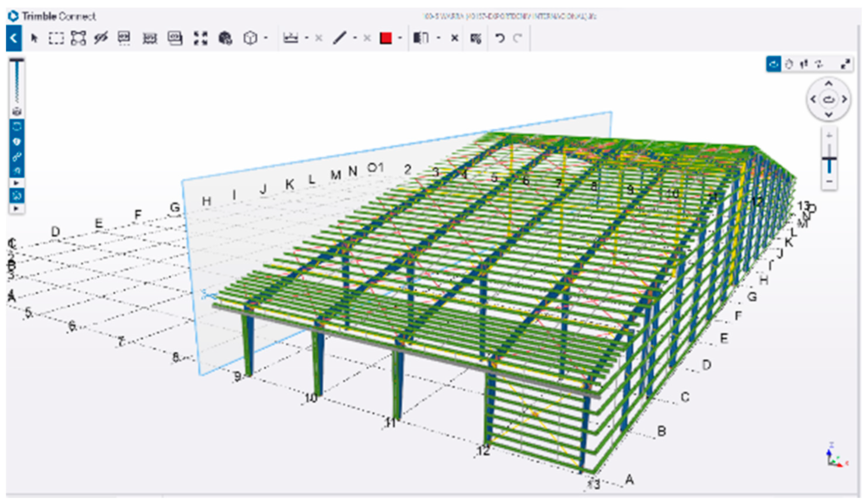The width and height of the screenshot is (866, 504).
Task: Click the red markup color swatch
Action: 385,38
